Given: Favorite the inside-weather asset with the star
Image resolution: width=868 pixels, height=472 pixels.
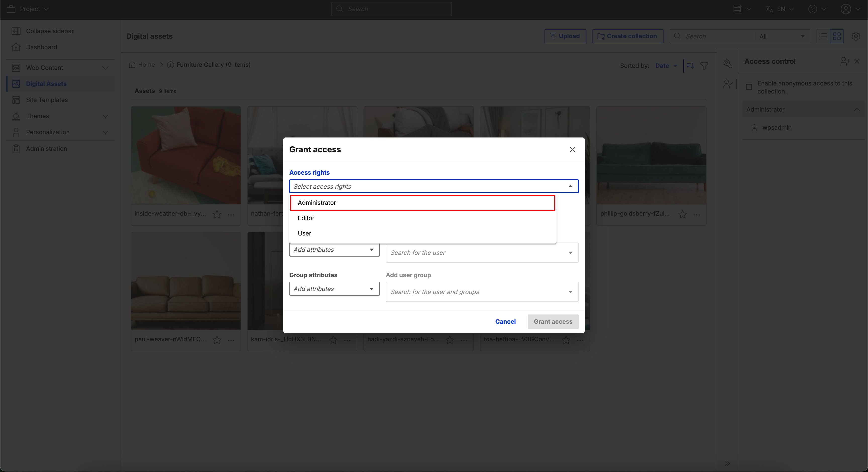Looking at the screenshot, I should (x=217, y=214).
